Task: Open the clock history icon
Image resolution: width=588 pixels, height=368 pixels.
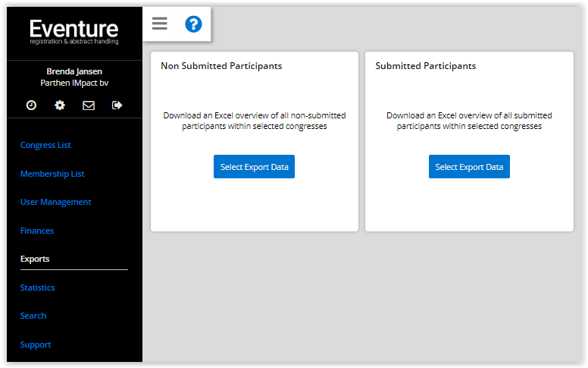Action: [x=31, y=105]
